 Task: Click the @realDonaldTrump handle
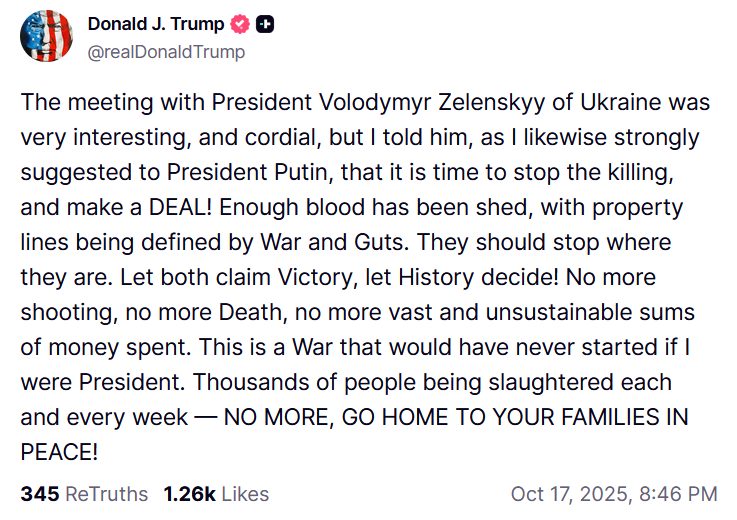(x=166, y=51)
